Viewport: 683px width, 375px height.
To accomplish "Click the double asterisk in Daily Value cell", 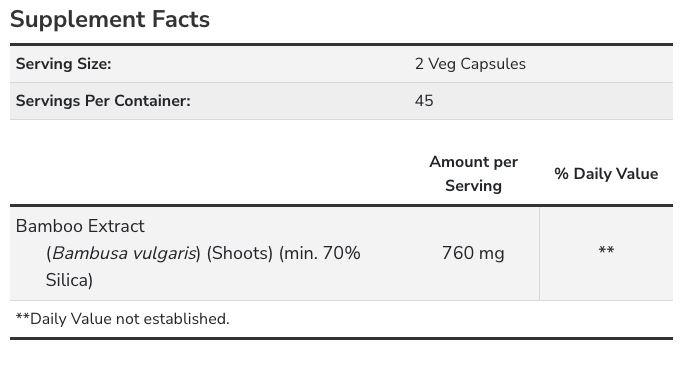I will (x=606, y=250).
